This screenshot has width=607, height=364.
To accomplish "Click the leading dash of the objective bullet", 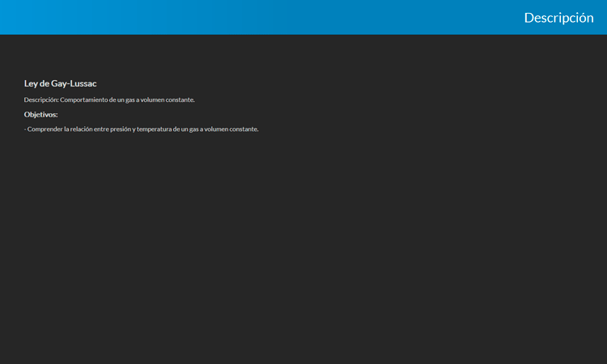I will point(25,129).
